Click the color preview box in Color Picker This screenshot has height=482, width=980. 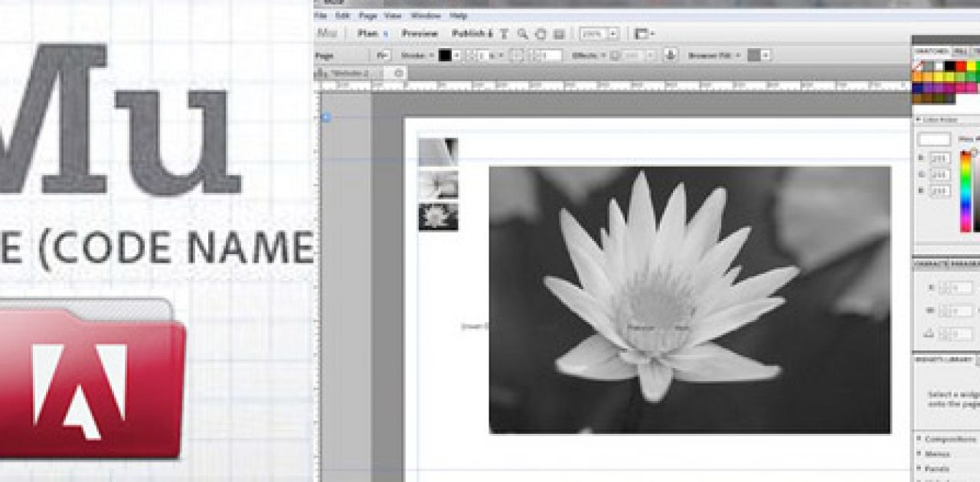[x=935, y=139]
